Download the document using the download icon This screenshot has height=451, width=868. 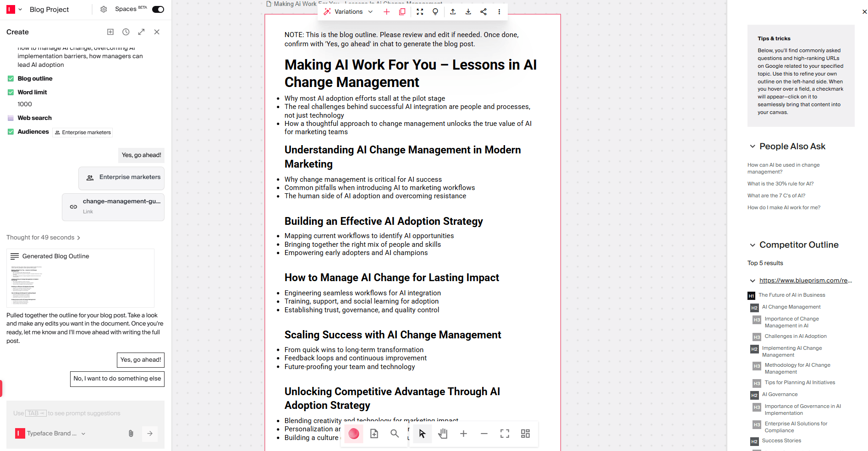click(x=468, y=11)
